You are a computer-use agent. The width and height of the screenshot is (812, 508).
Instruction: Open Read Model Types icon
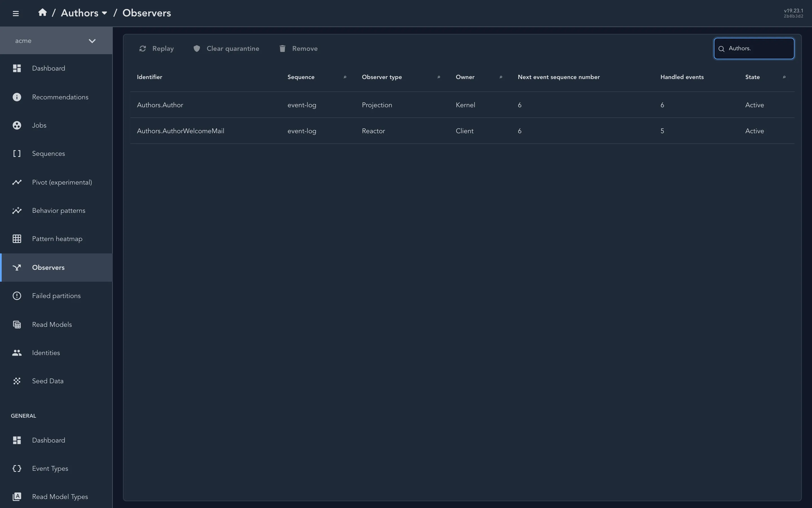(17, 497)
